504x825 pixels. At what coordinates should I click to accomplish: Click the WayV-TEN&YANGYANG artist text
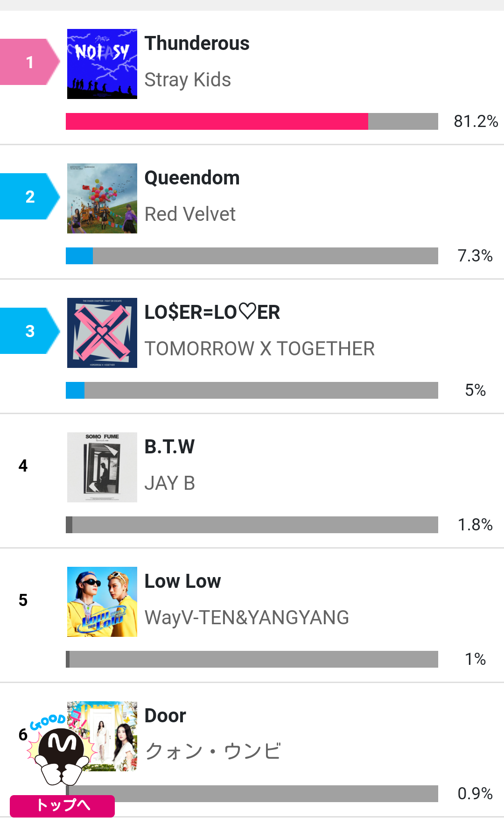[x=246, y=618]
